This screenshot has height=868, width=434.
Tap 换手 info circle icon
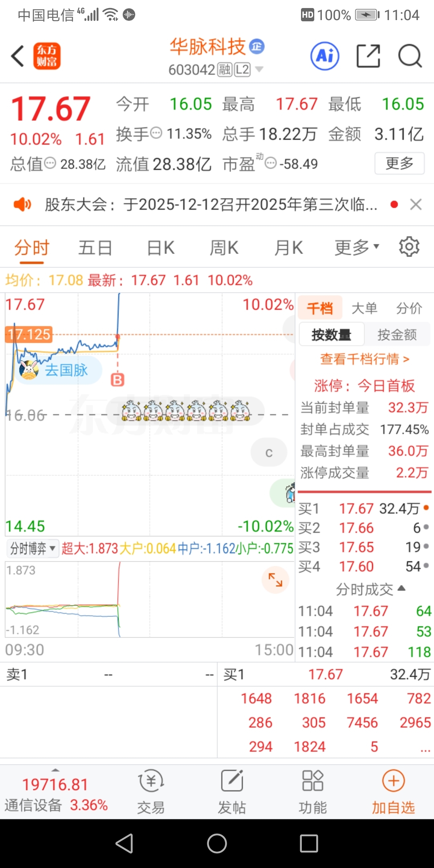click(x=156, y=133)
